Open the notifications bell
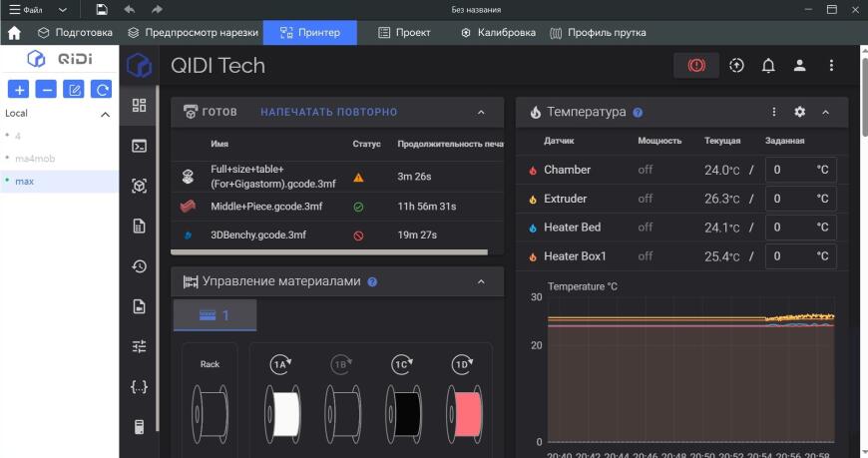 (x=768, y=65)
